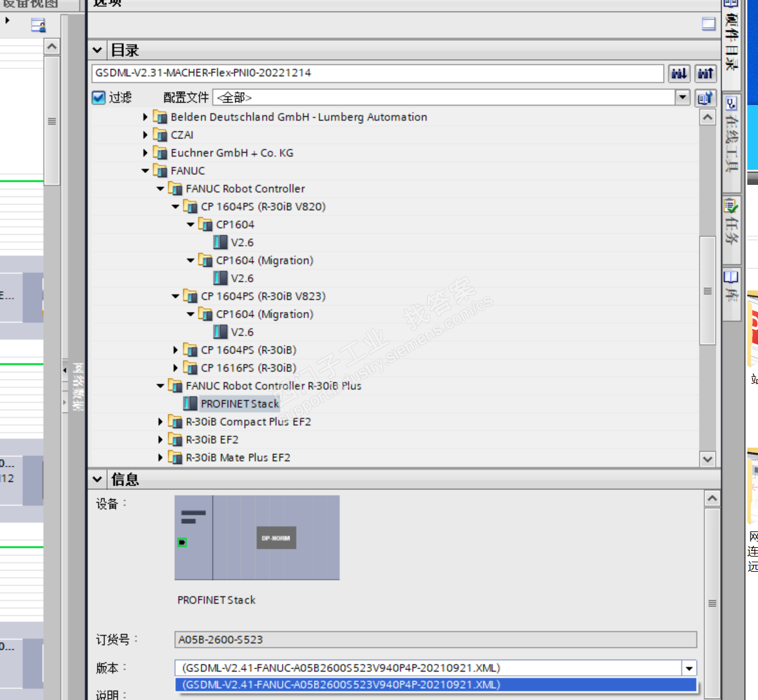Expand Belden Deutschland GmbH tree node

(x=145, y=117)
